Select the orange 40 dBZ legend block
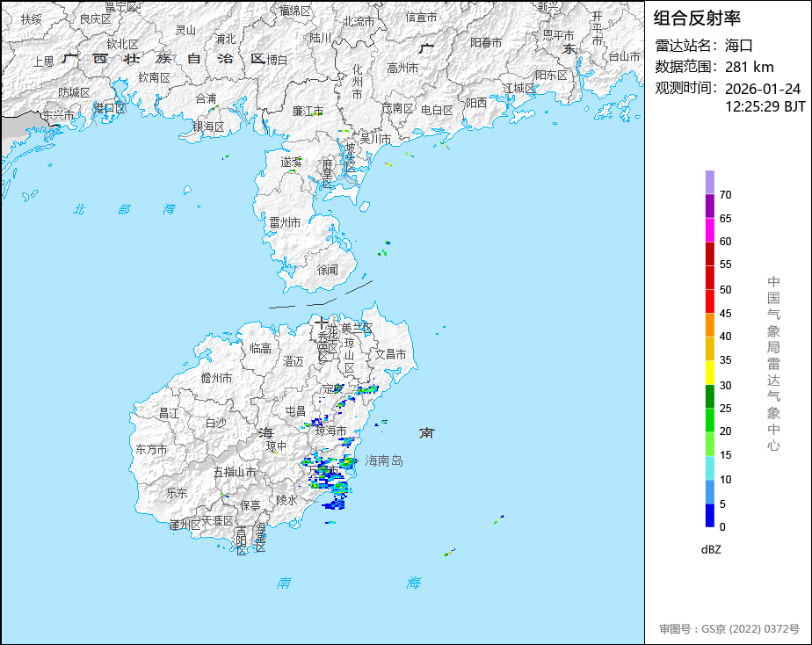 (709, 325)
